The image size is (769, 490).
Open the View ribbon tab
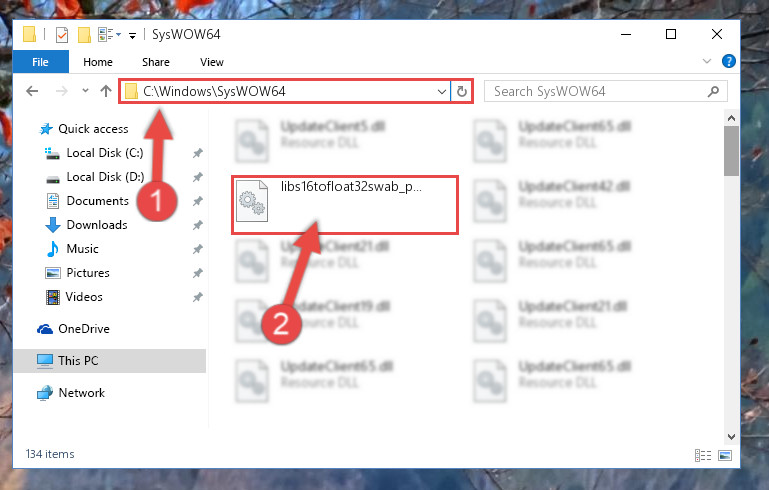click(211, 62)
